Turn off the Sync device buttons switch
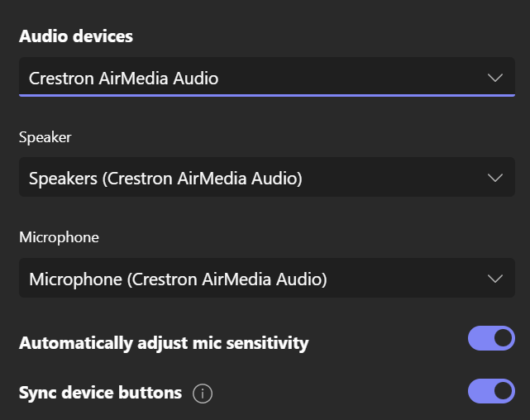 [x=491, y=391]
